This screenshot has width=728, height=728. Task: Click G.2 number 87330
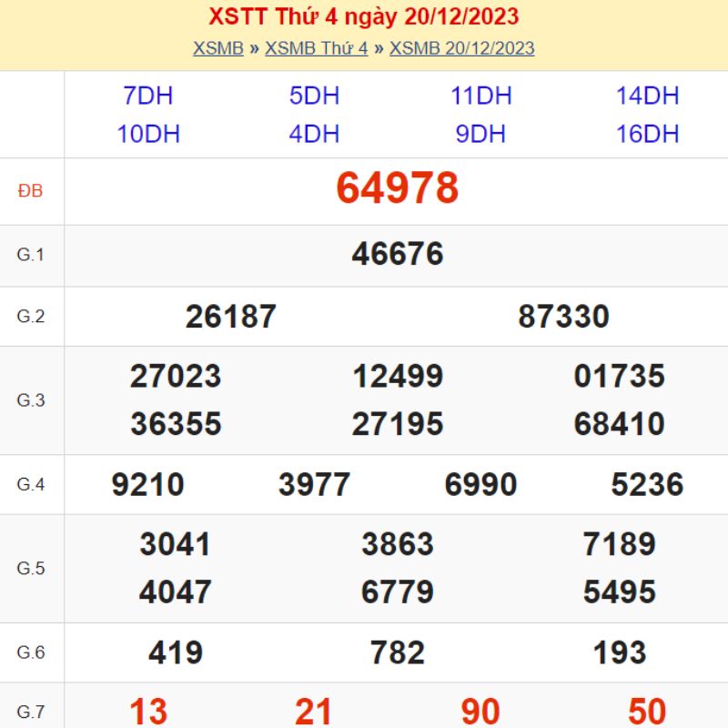563,317
